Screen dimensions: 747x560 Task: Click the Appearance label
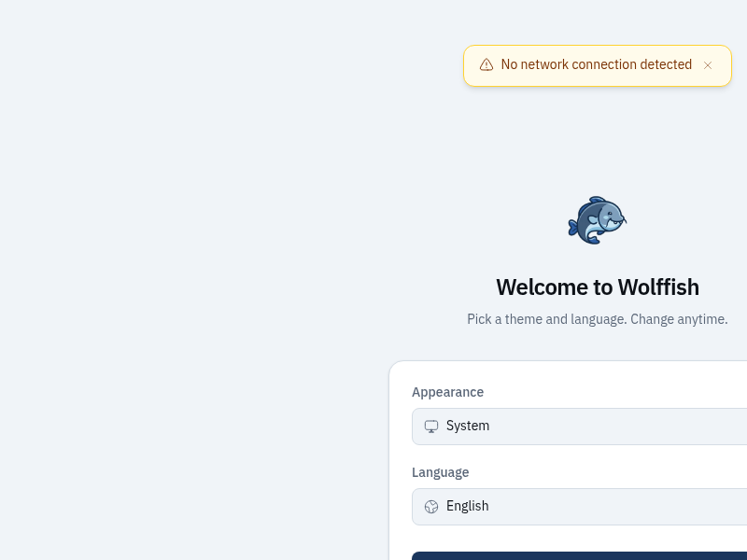click(x=447, y=392)
